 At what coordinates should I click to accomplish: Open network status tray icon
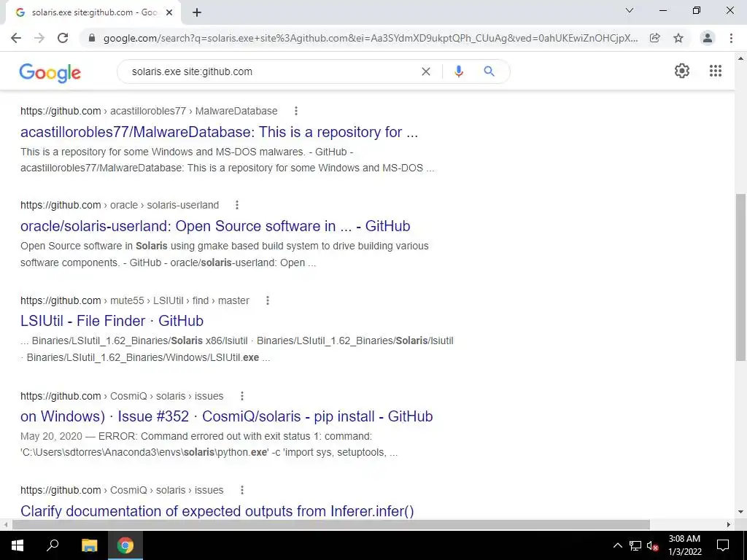635,545
